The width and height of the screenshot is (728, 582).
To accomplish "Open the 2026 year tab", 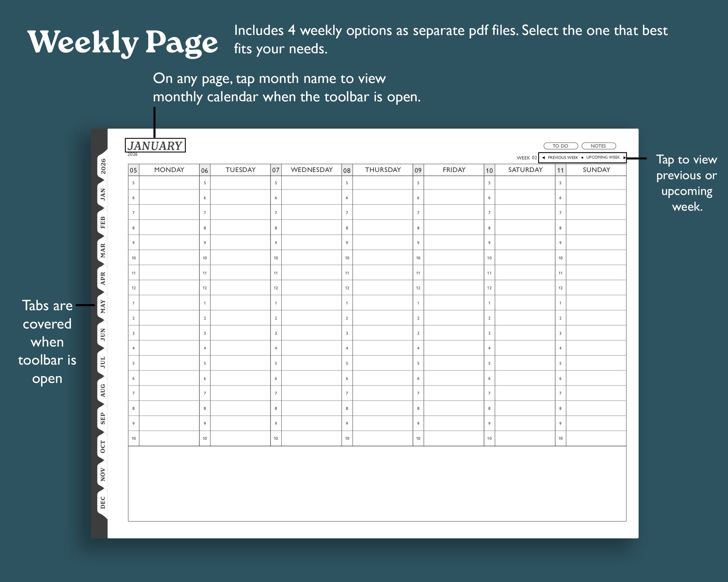I will coord(103,166).
